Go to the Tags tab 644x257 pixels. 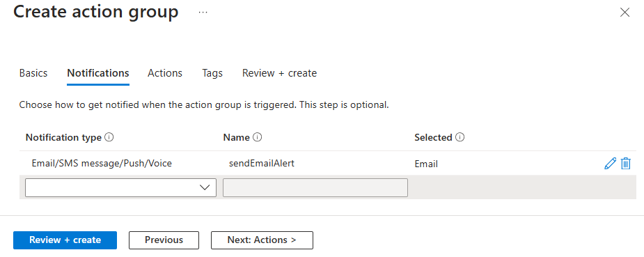212,73
